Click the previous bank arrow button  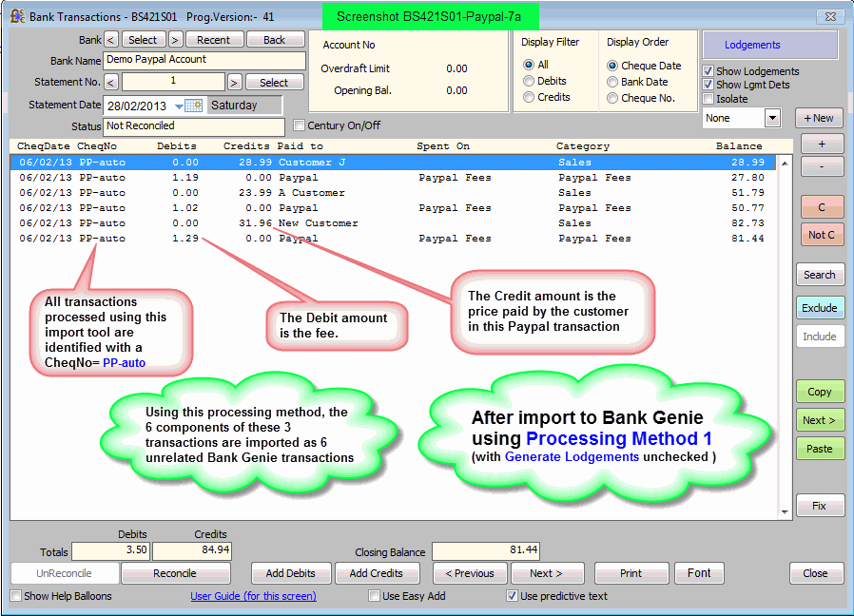click(110, 40)
